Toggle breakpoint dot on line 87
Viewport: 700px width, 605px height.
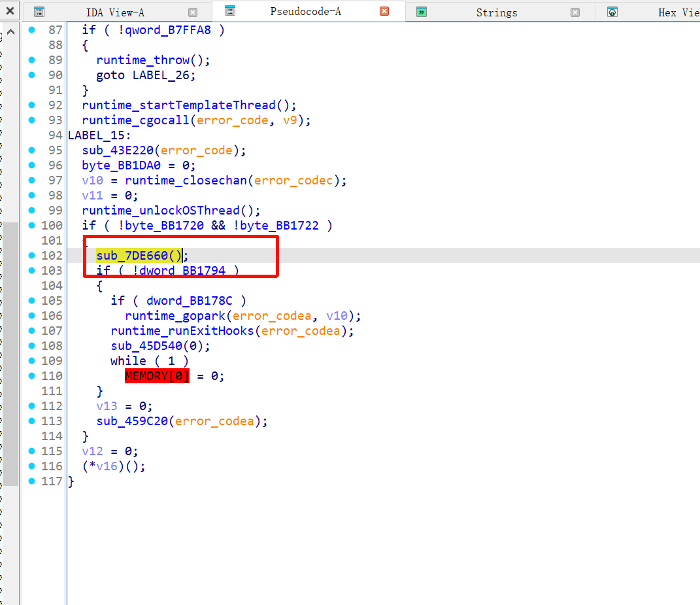pyautogui.click(x=31, y=30)
